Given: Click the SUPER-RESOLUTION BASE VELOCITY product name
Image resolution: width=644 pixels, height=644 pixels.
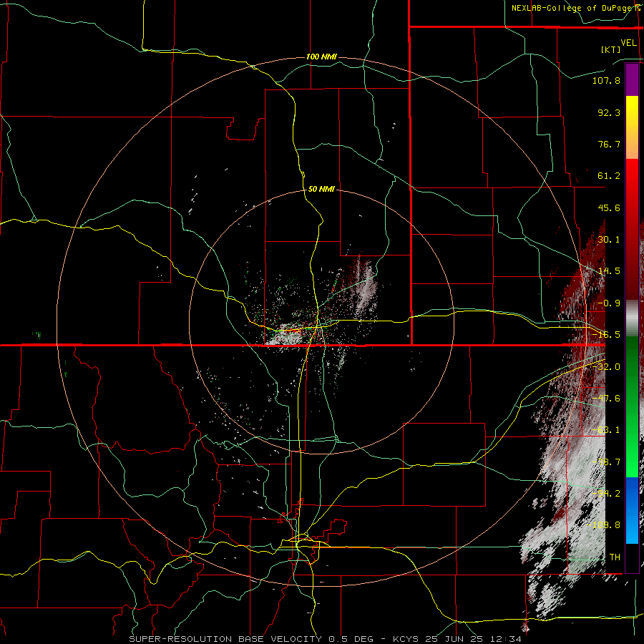Looking at the screenshot, I should [225, 639].
